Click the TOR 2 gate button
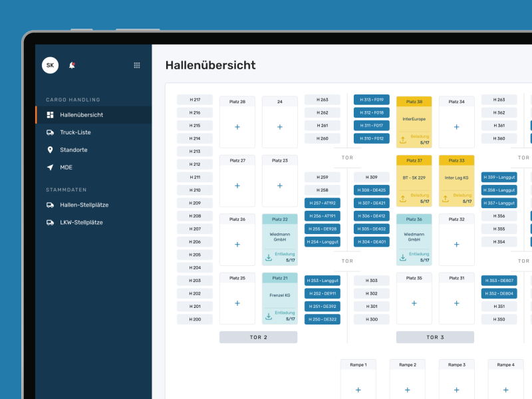The width and height of the screenshot is (532, 399). click(x=259, y=337)
